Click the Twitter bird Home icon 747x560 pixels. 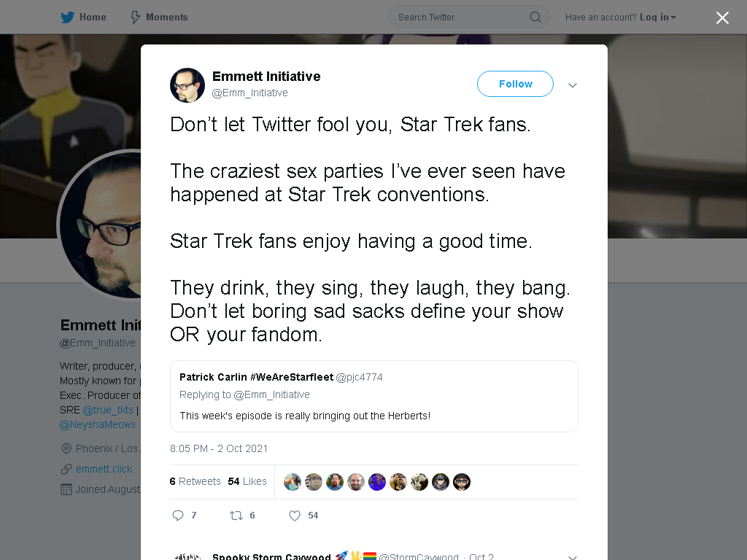(67, 17)
